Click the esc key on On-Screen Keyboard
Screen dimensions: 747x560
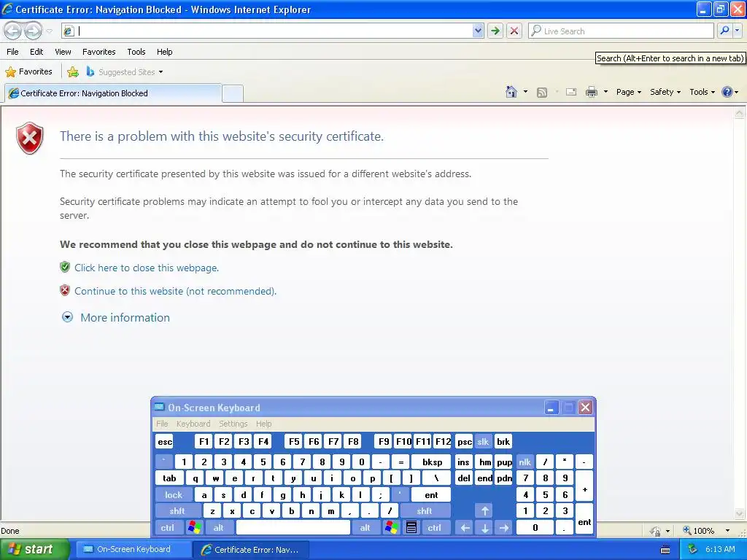click(x=165, y=442)
